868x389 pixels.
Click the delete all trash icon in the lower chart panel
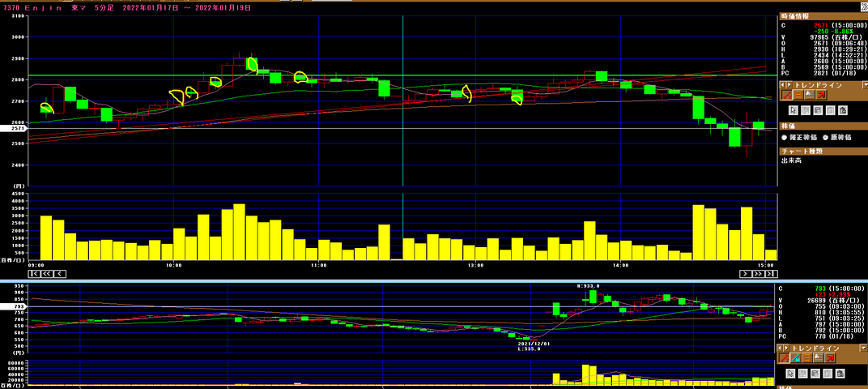(840, 374)
